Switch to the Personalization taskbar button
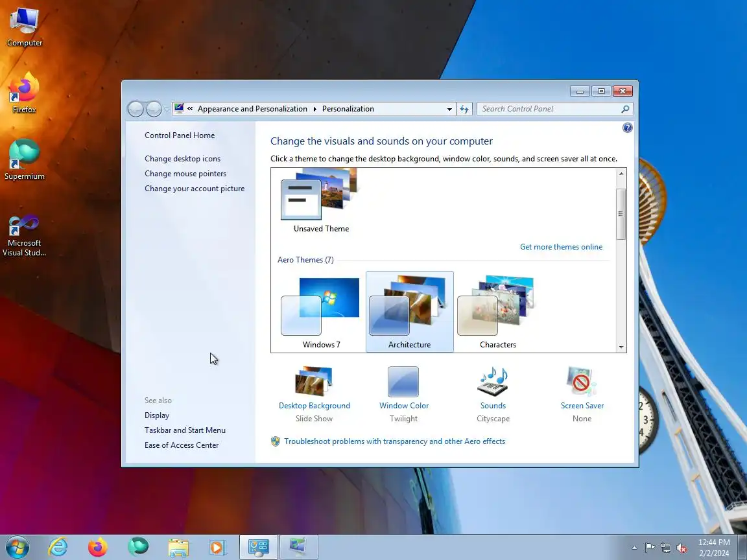 pos(298,547)
